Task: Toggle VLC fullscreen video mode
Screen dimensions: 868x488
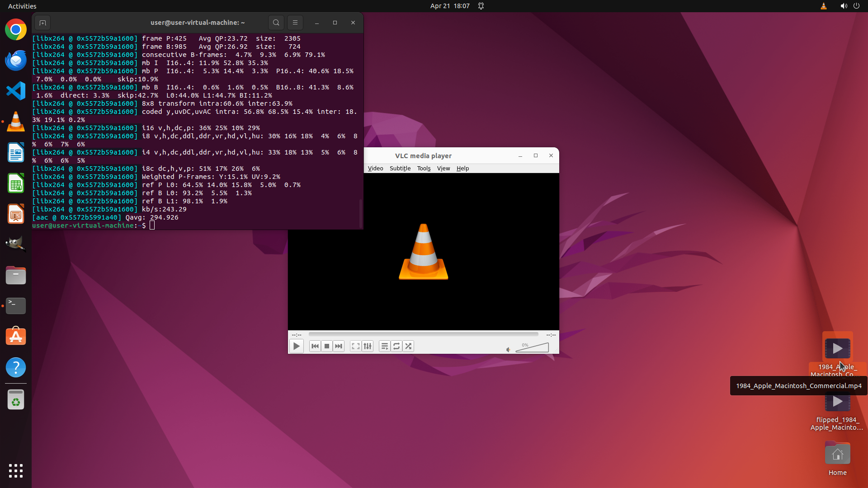Action: (356, 346)
